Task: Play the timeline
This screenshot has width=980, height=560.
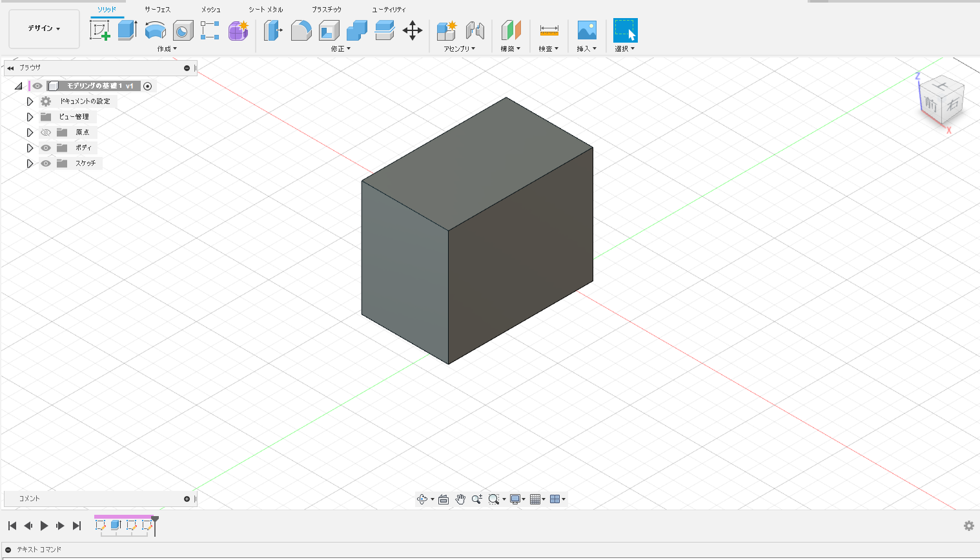Action: click(45, 526)
